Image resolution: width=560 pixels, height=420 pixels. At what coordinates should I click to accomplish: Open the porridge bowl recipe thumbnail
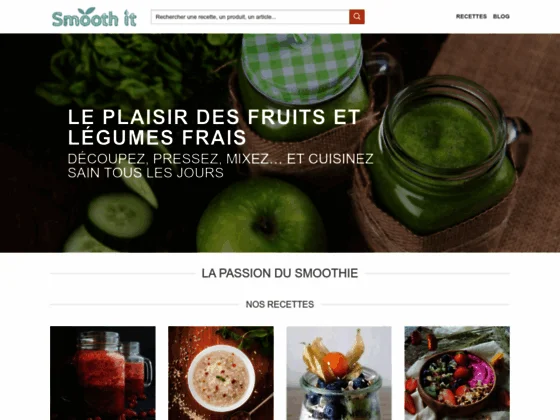(x=221, y=373)
